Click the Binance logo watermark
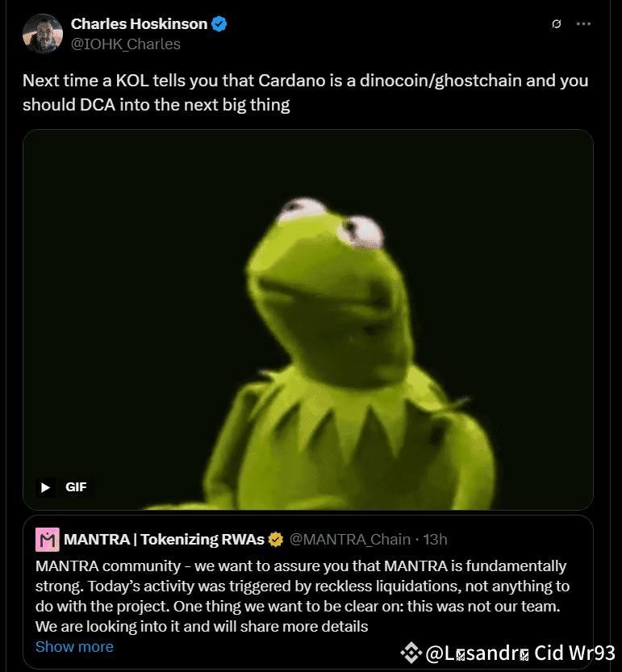The height and width of the screenshot is (672, 622). point(412,652)
